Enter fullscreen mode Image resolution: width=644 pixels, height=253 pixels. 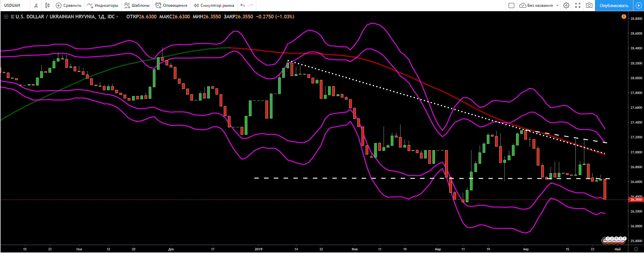pos(578,5)
